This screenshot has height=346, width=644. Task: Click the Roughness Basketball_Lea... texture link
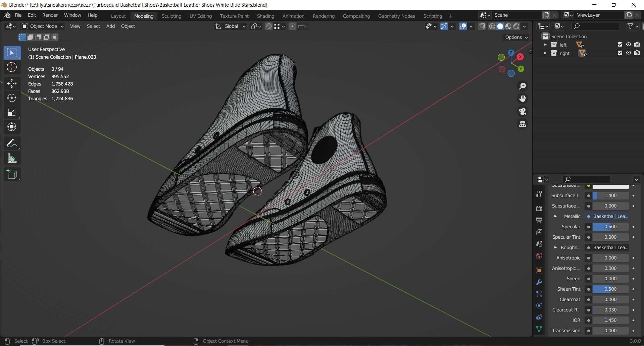click(x=611, y=247)
